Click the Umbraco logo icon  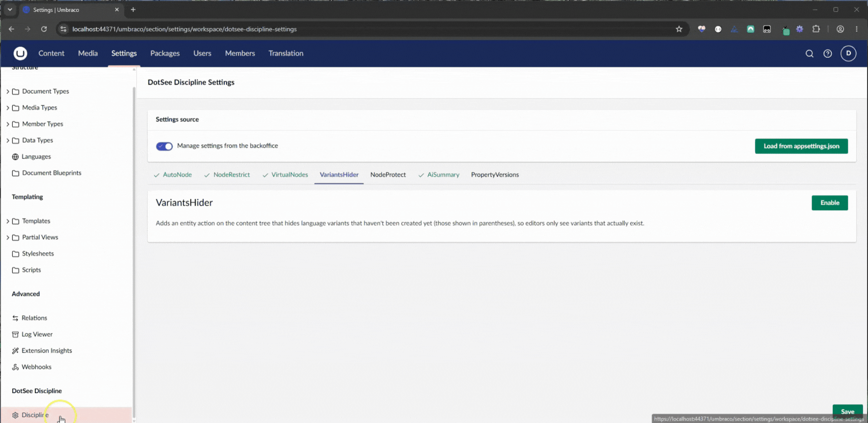click(x=20, y=53)
